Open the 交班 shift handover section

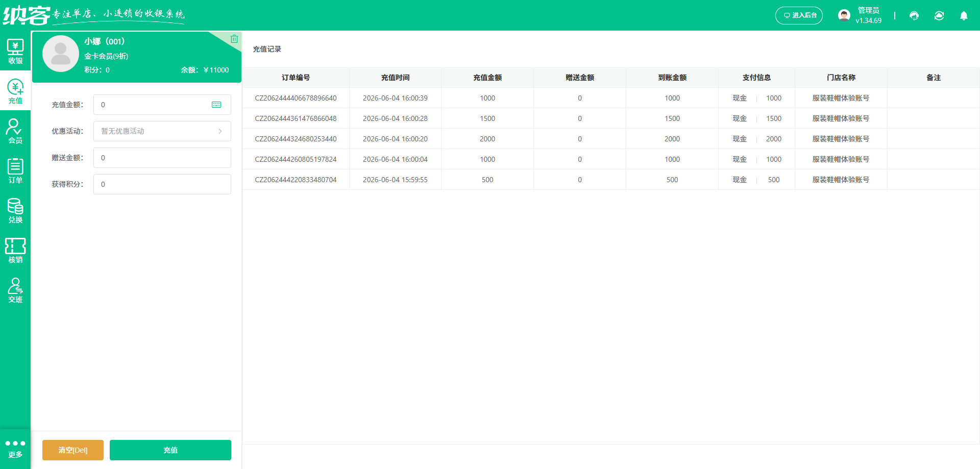[15, 290]
